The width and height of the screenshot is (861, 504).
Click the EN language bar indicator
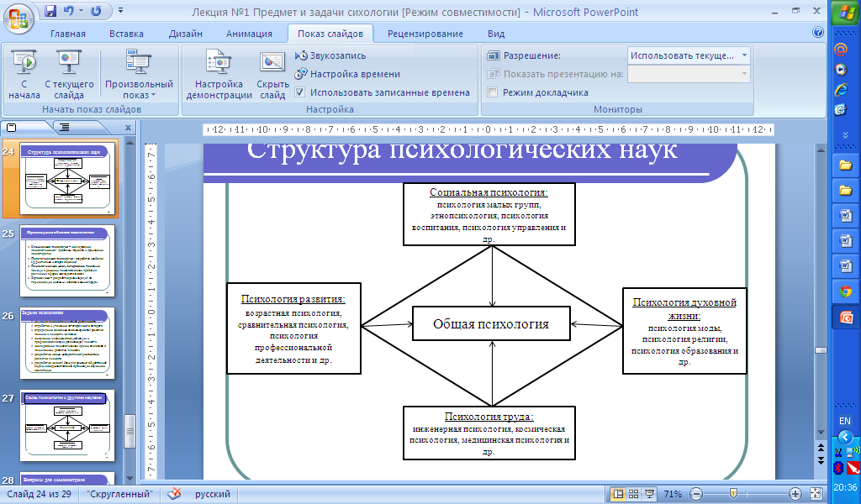844,421
